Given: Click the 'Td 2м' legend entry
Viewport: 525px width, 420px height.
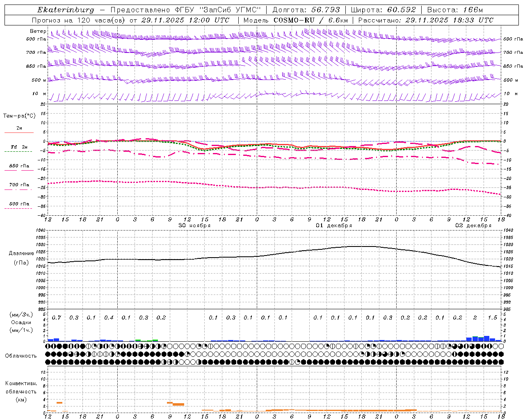Looking at the screenshot, I should point(19,147).
